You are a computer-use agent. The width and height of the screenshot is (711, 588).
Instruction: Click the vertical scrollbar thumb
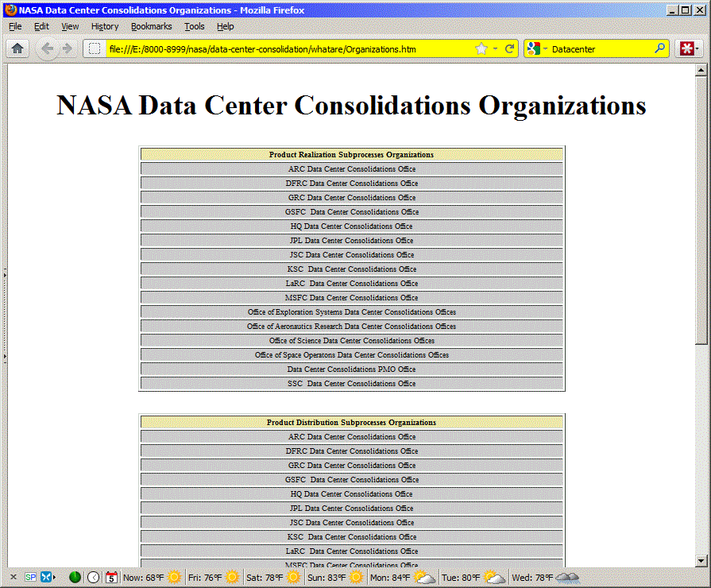(701, 210)
